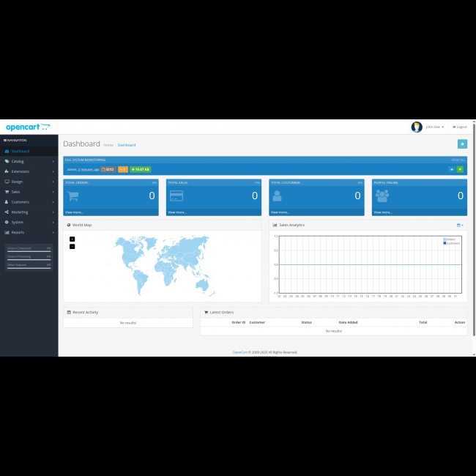The height and width of the screenshot is (476, 476).
Task: Expand the Reports sidebar menu
Action: tap(29, 232)
